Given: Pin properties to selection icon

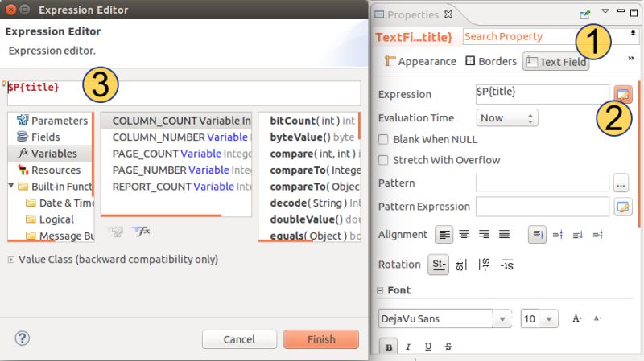Looking at the screenshot, I should pos(585,14).
